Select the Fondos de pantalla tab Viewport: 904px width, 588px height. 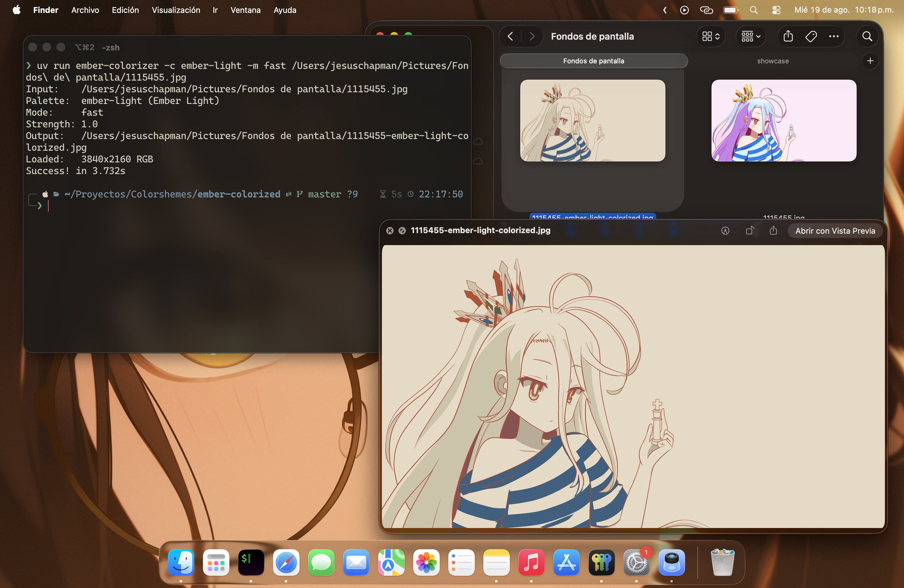(594, 61)
